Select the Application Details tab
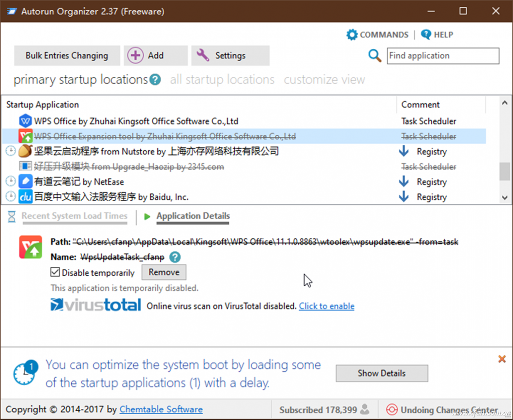Image resolution: width=513 pixels, height=420 pixels. click(x=193, y=216)
